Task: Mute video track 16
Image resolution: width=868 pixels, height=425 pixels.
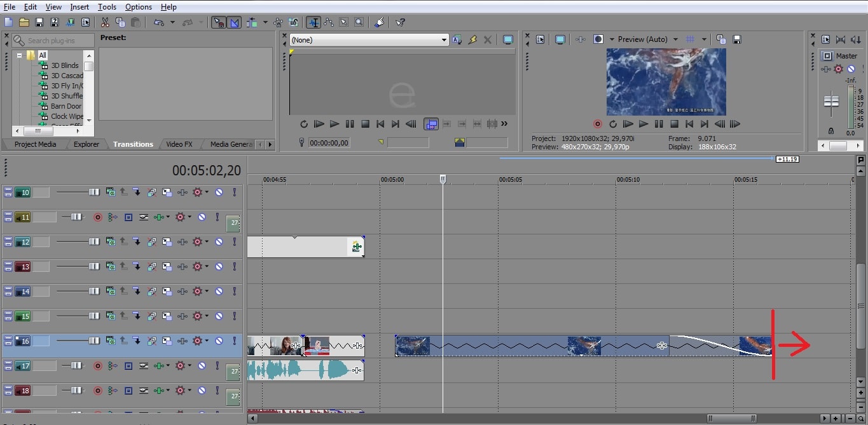Action: 219,341
